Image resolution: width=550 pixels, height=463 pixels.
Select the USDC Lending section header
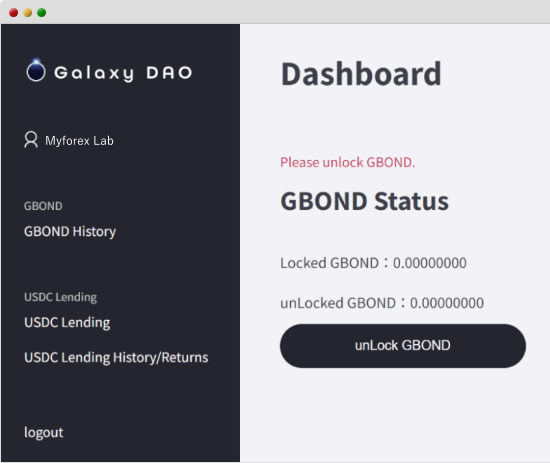(x=60, y=297)
